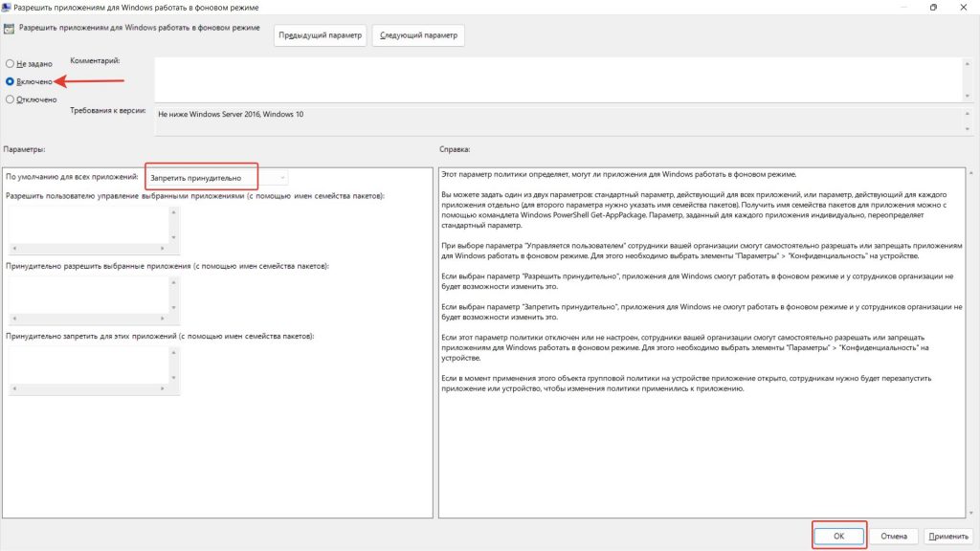Click the 'Принудительно запретить для этих приложений' label
Image resolution: width=980 pixels, height=551 pixels.
click(x=160, y=336)
